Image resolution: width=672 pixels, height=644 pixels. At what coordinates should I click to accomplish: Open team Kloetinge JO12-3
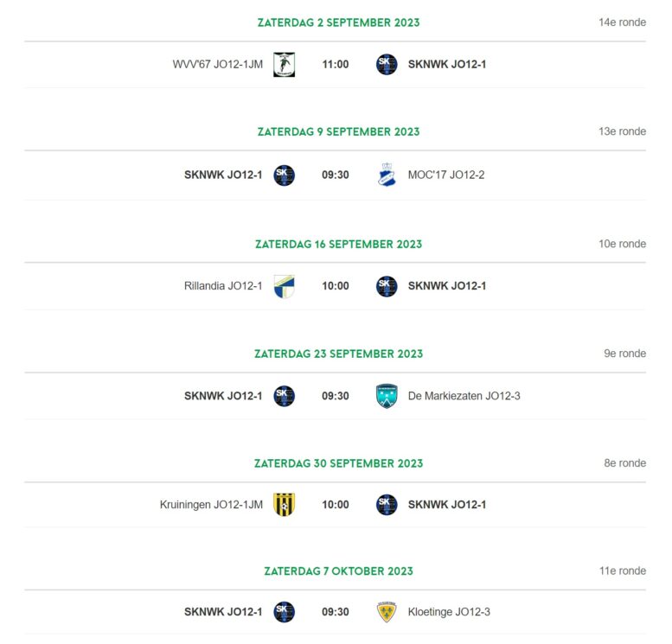pos(449,612)
